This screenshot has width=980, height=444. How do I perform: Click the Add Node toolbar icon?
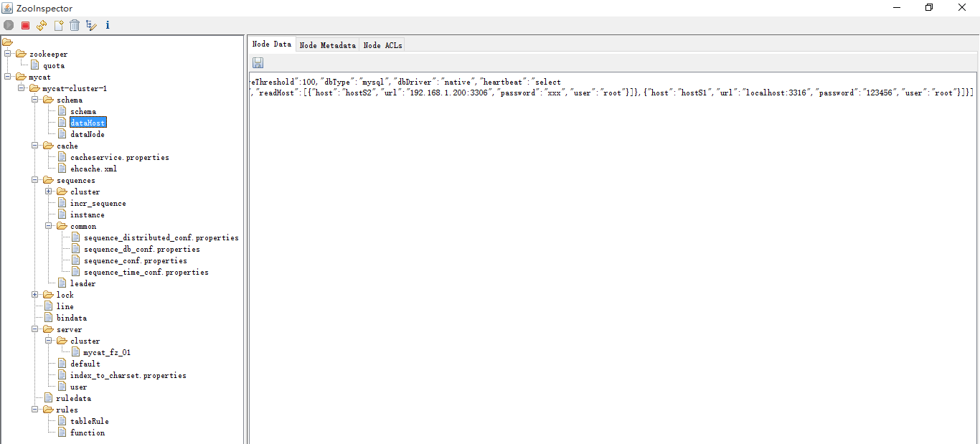(58, 25)
